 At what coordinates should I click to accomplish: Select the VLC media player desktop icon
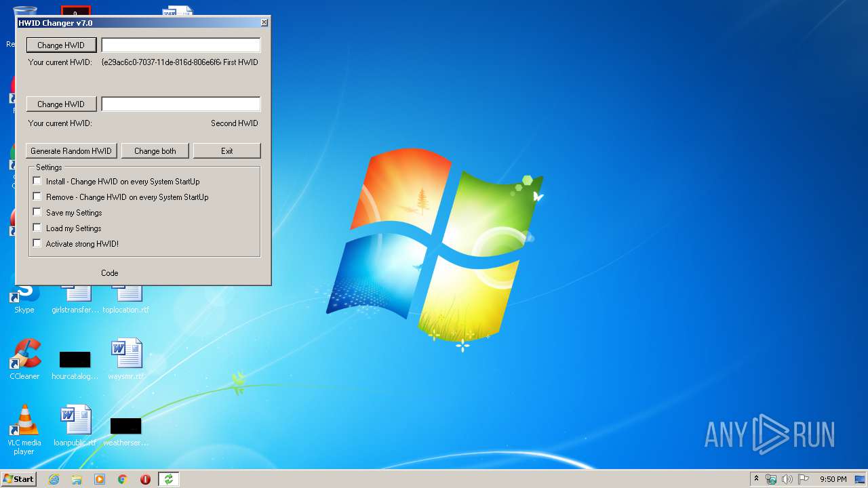pos(24,430)
